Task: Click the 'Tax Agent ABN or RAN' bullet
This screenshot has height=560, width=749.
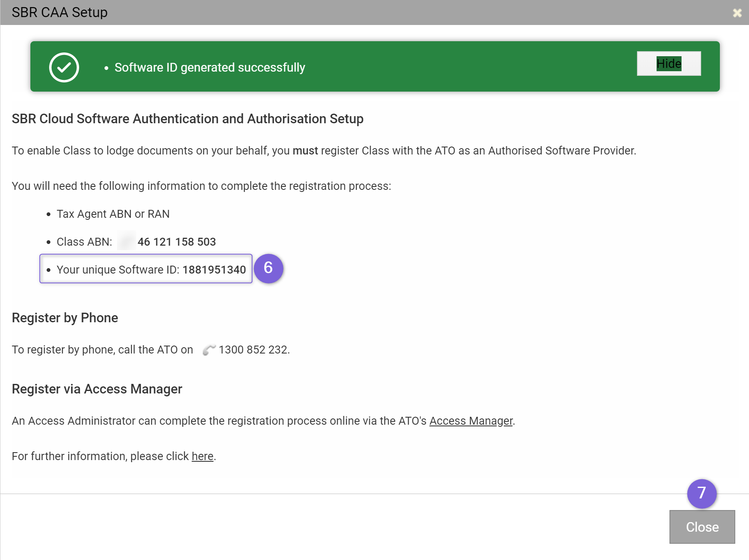Action: (113, 214)
